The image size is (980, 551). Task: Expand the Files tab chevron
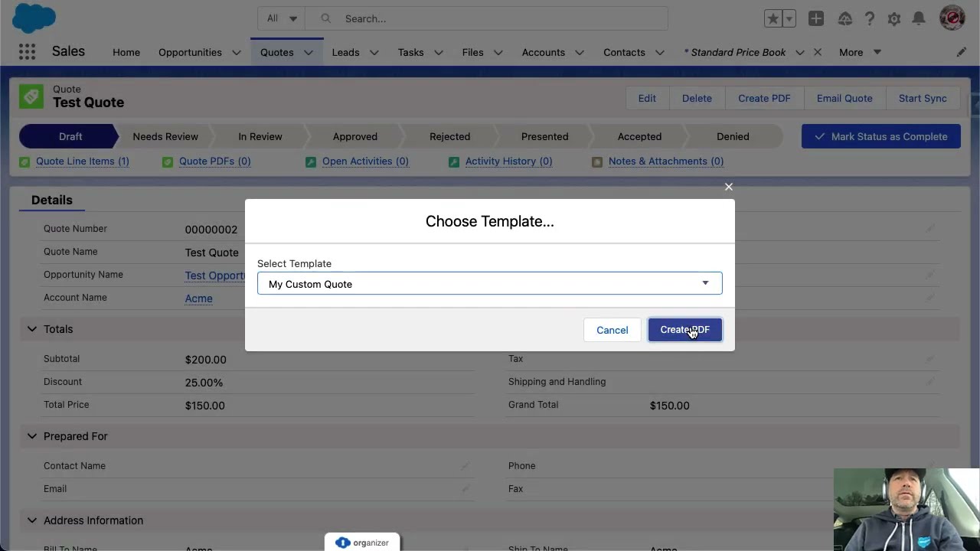click(498, 52)
